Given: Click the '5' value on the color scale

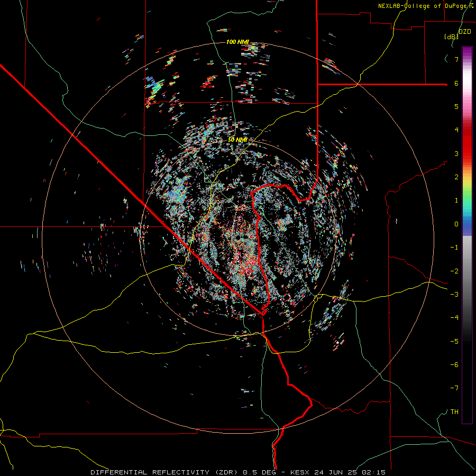Looking at the screenshot, I should click(x=456, y=106).
